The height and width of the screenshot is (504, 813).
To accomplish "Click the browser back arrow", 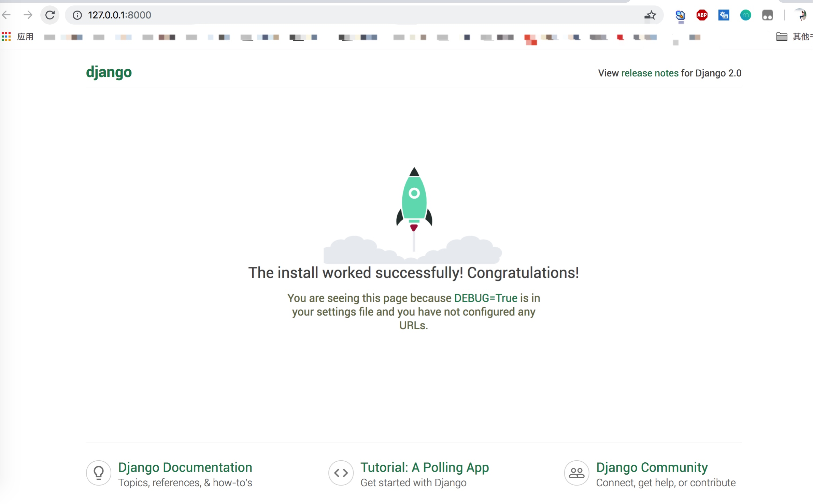I will tap(7, 15).
